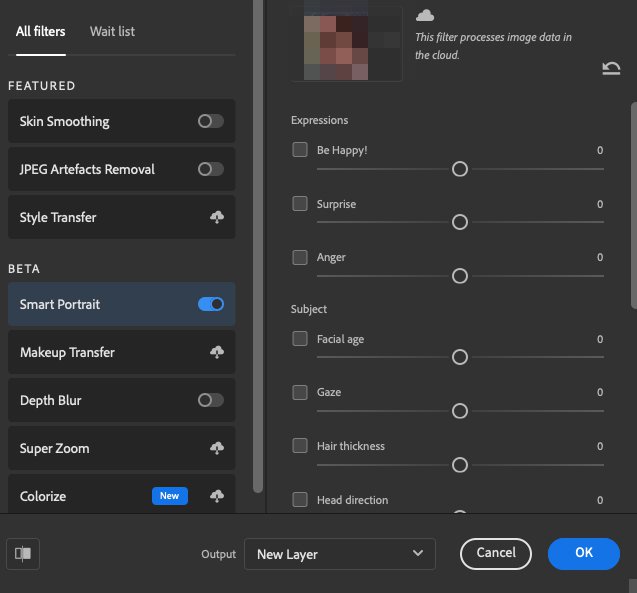The width and height of the screenshot is (637, 593).
Task: Open the Output New Layer dropdown
Action: tap(339, 554)
